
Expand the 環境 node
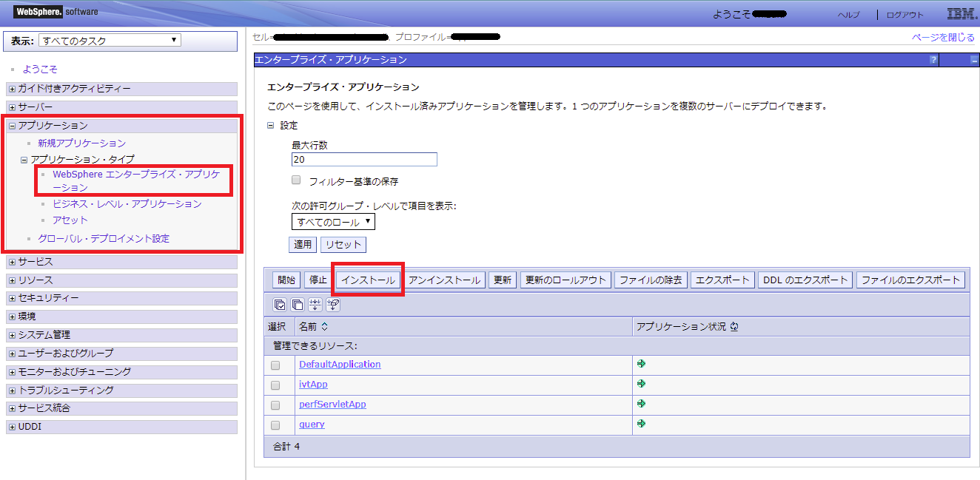click(x=12, y=317)
